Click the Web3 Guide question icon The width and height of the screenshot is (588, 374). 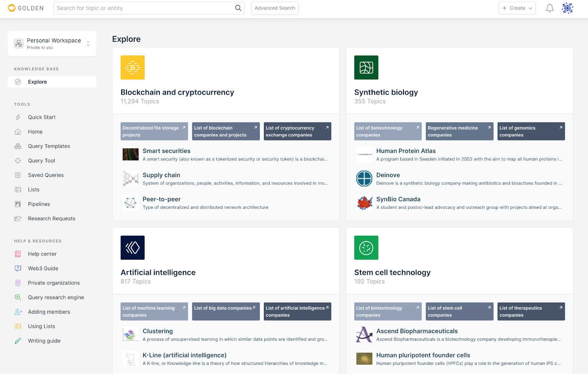pos(18,268)
